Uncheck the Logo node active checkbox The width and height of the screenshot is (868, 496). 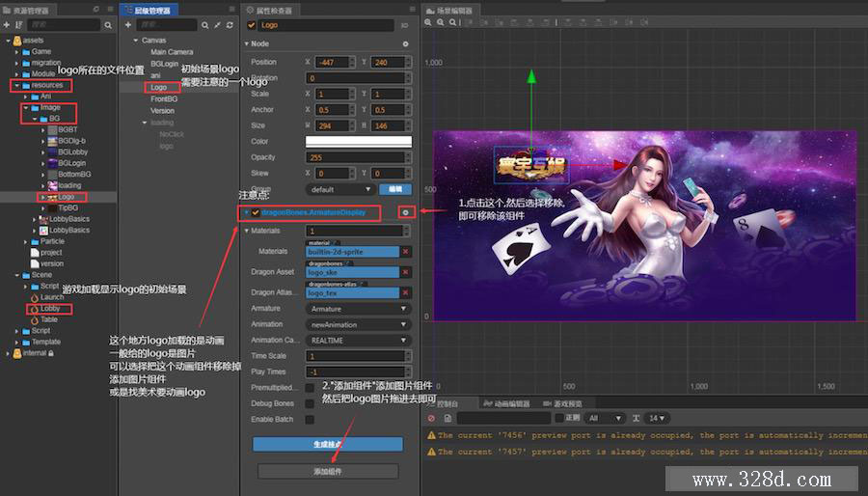252,25
